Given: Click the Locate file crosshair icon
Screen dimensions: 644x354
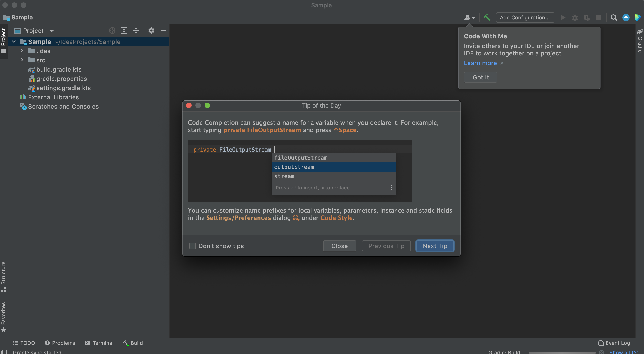Looking at the screenshot, I should [x=112, y=31].
